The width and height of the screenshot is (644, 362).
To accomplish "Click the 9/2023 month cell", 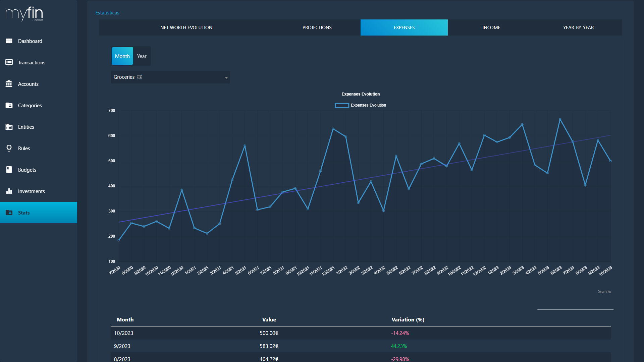I will [x=122, y=346].
